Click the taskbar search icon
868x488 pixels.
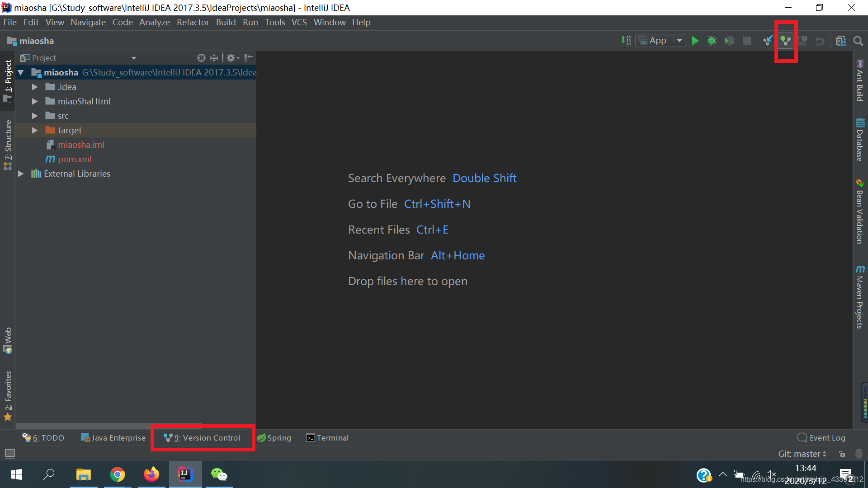pyautogui.click(x=49, y=474)
